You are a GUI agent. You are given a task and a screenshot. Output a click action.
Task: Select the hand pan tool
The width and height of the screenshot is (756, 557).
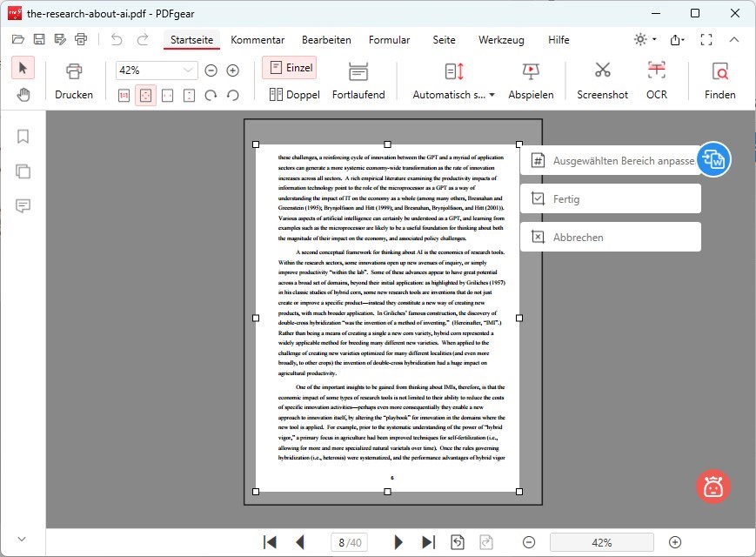click(23, 95)
